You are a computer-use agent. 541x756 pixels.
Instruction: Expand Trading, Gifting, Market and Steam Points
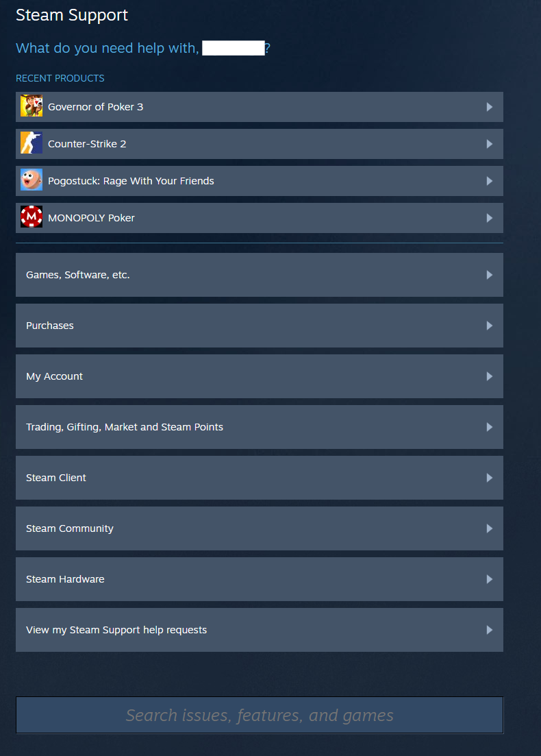259,426
